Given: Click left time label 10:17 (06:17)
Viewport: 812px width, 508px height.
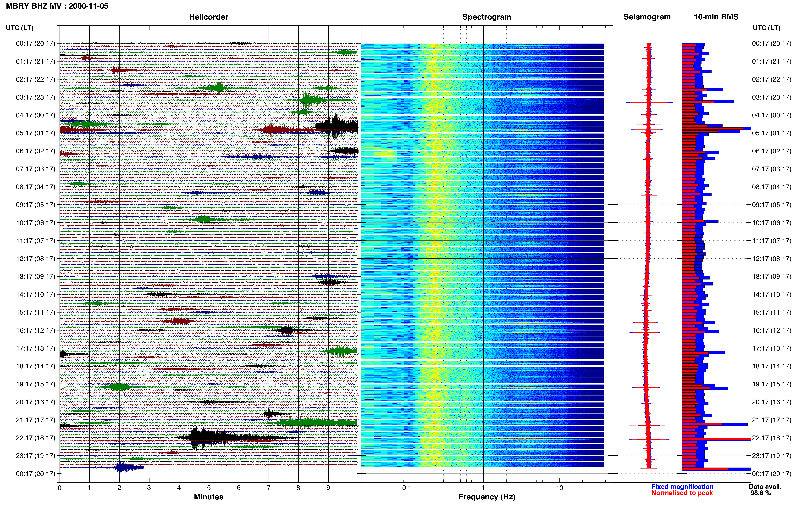Looking at the screenshot, I should coord(35,222).
